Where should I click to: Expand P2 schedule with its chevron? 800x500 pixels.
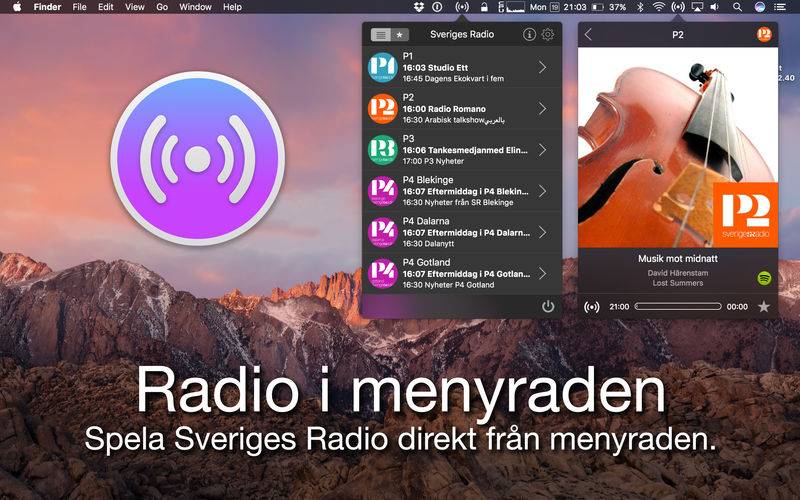(543, 109)
